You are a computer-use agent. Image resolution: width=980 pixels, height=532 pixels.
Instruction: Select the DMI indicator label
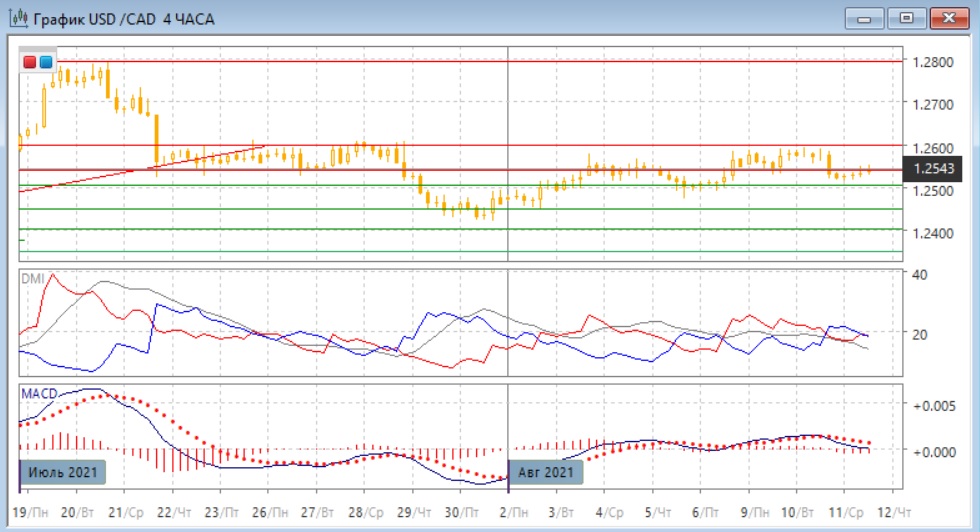(33, 279)
